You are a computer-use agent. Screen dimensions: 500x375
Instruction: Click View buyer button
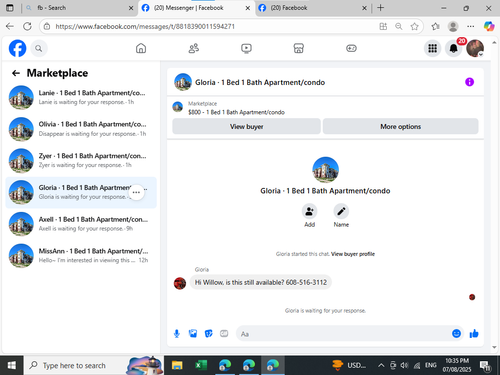(x=246, y=126)
